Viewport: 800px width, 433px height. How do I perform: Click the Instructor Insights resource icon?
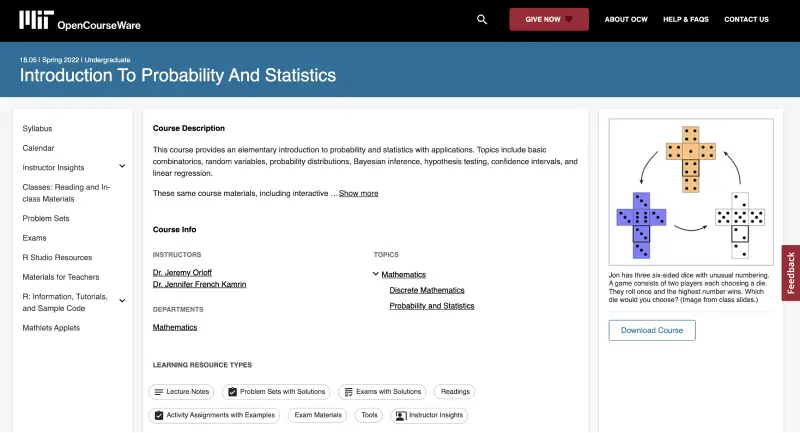(x=401, y=416)
